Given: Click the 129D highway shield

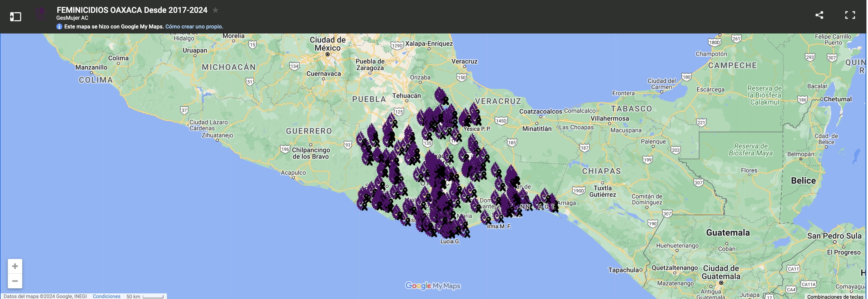Looking at the screenshot, I should [x=397, y=45].
